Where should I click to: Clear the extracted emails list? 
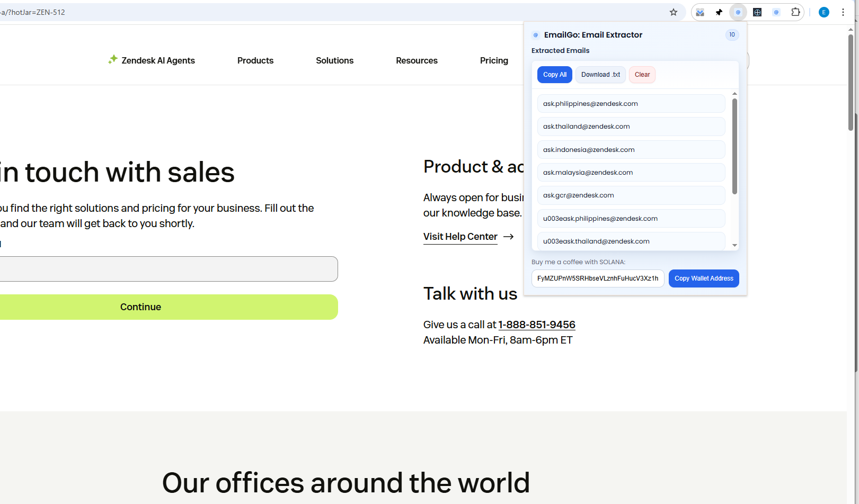click(x=642, y=75)
